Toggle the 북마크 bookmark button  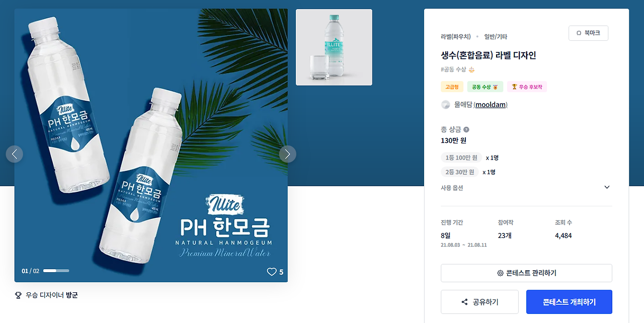(588, 33)
